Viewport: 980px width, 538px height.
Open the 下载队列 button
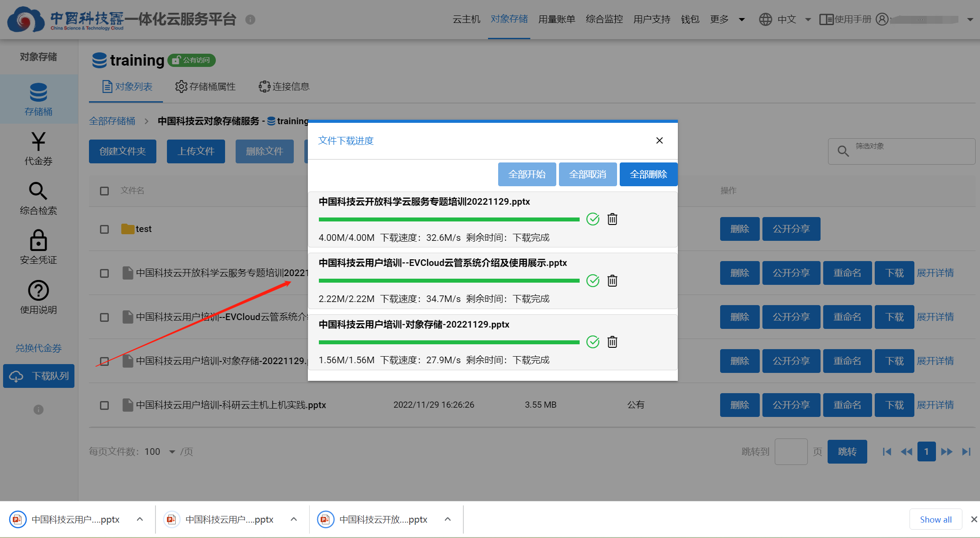tap(39, 376)
